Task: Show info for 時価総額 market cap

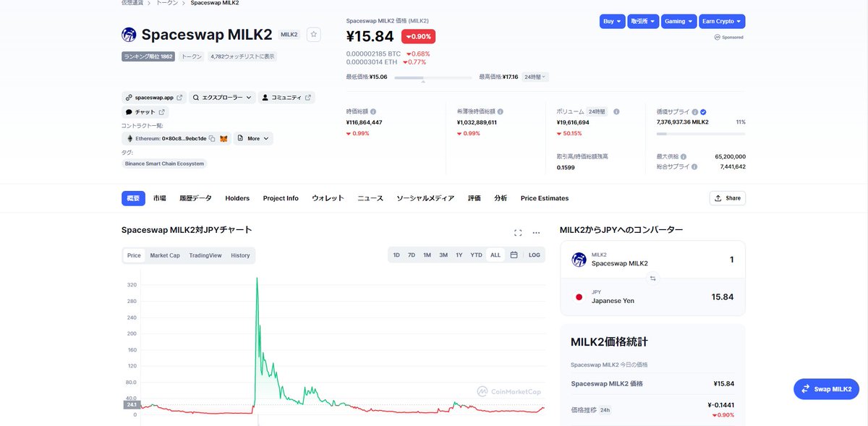Action: click(373, 112)
